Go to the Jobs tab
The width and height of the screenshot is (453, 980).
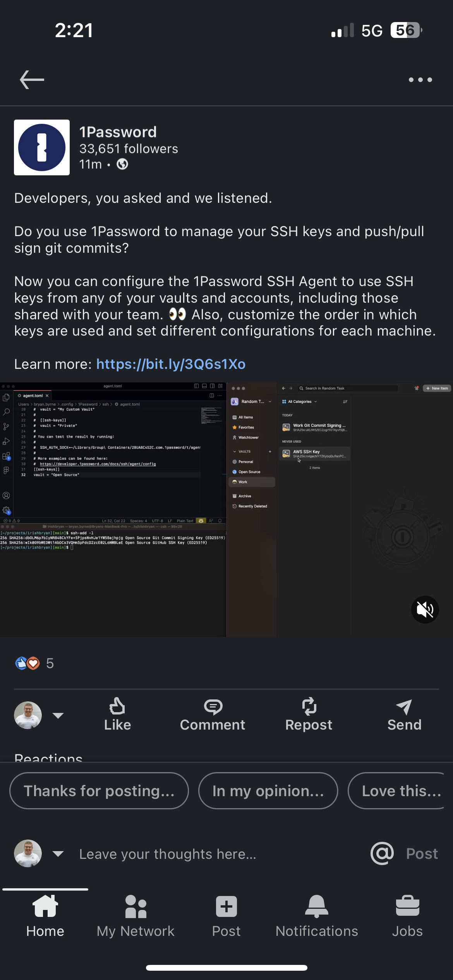tap(407, 916)
